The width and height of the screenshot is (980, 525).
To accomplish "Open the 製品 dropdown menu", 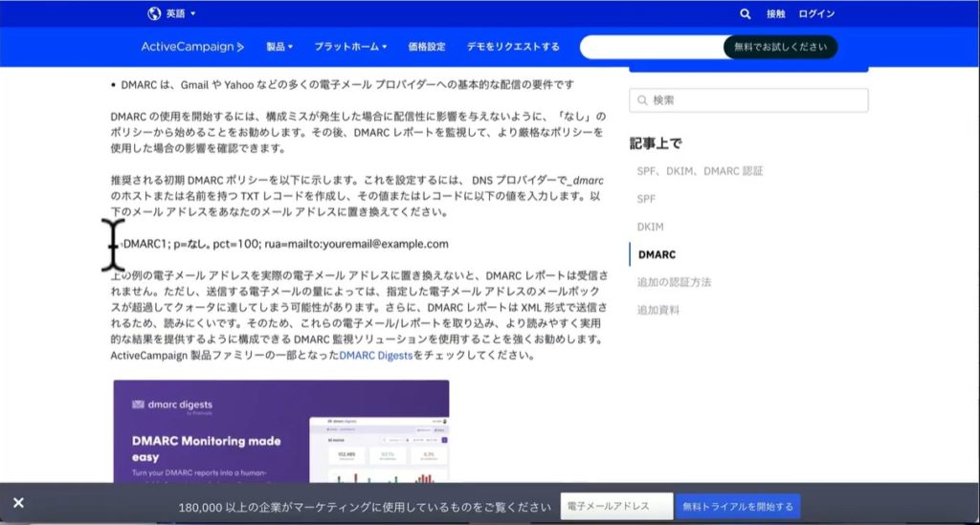I will point(279,47).
